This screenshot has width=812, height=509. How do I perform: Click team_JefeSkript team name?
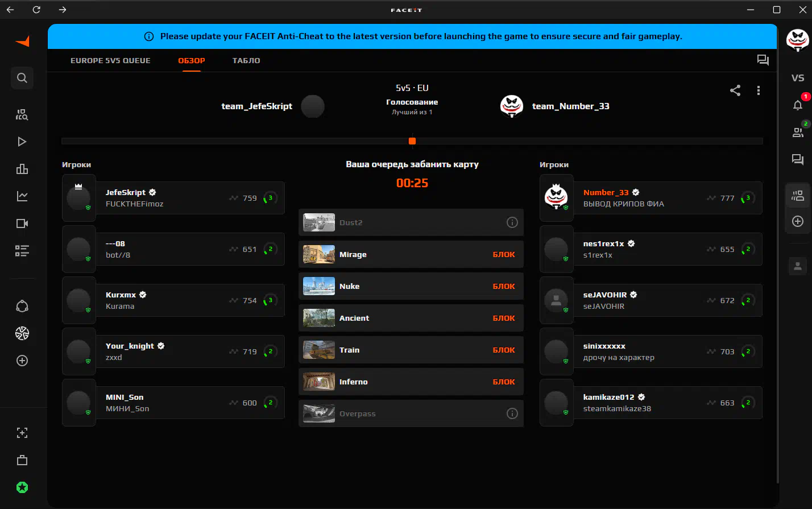click(257, 106)
